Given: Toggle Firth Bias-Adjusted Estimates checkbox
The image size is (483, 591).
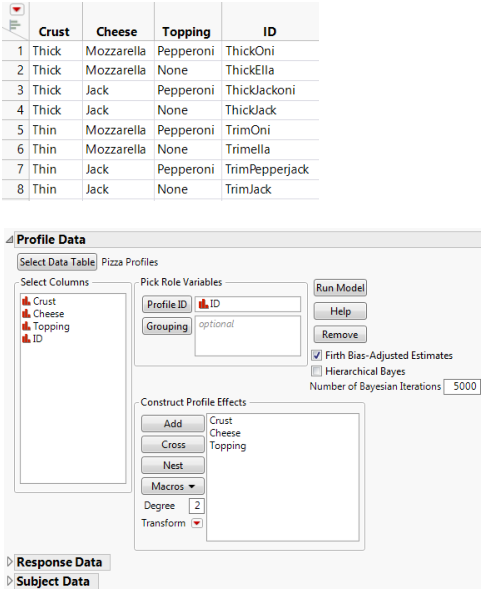Looking at the screenshot, I should click(x=316, y=355).
